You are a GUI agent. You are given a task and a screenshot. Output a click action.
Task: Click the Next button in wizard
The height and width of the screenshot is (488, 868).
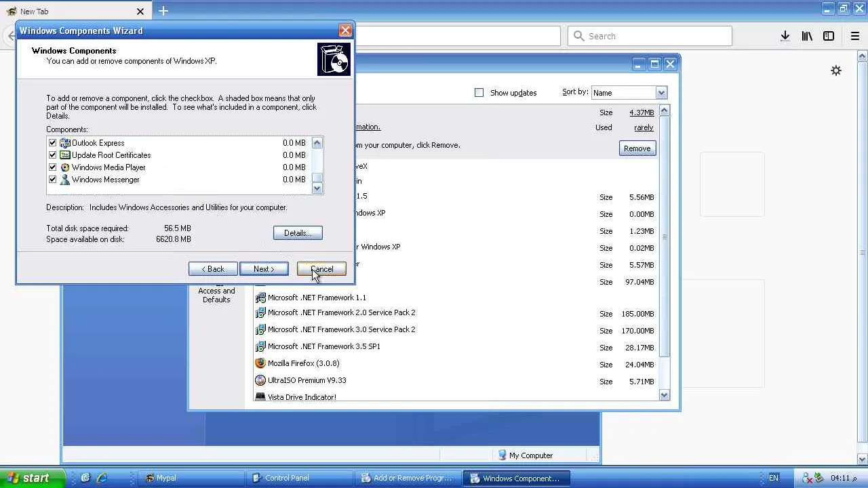tap(264, 269)
